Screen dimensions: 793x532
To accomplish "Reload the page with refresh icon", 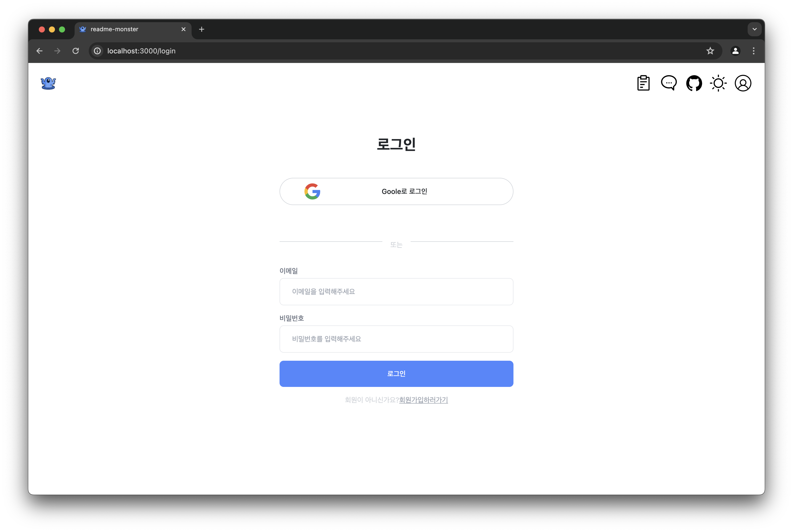I will click(x=76, y=51).
